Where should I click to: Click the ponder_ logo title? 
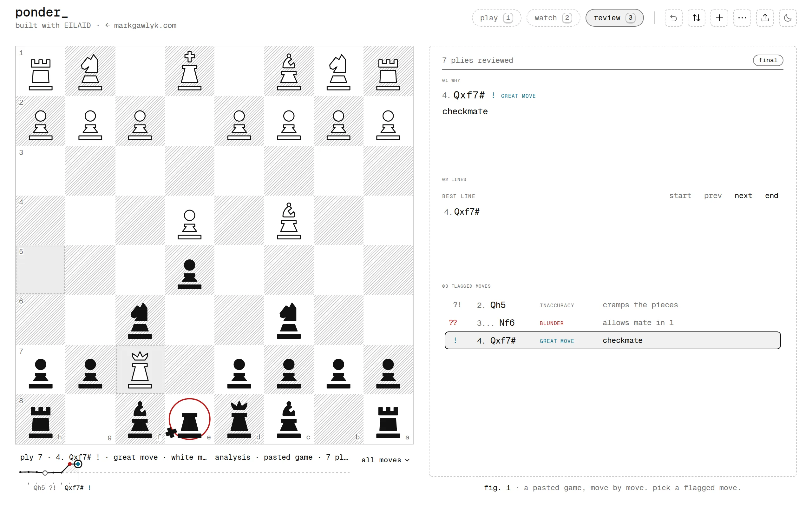pos(41,12)
